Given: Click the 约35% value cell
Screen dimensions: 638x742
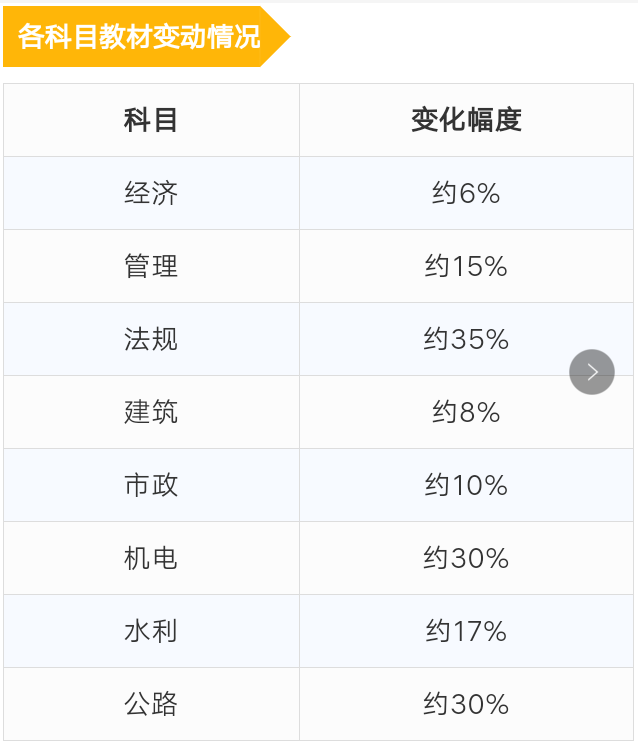Looking at the screenshot, I should click(x=466, y=339).
